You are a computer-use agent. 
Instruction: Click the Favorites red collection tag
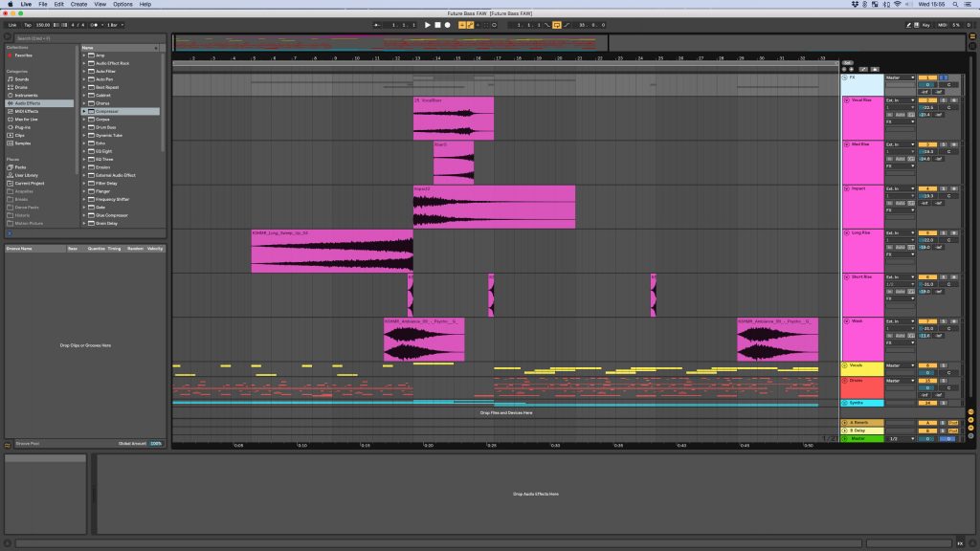10,55
